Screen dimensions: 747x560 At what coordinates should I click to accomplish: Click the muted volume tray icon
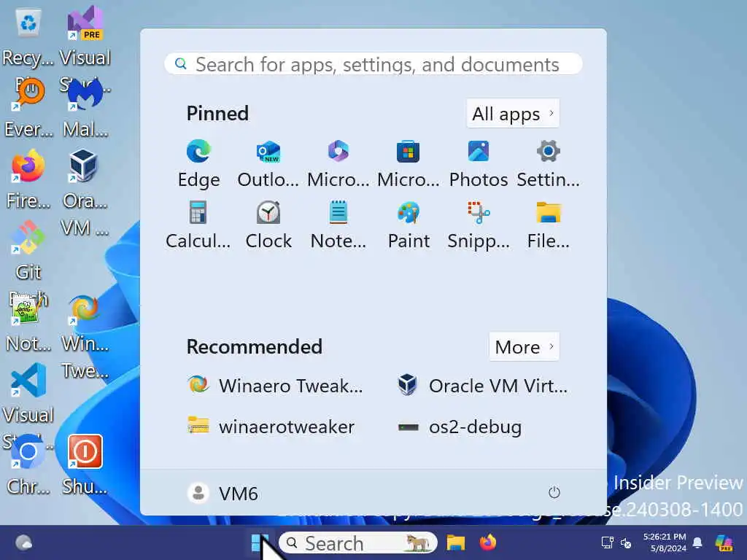[626, 542]
